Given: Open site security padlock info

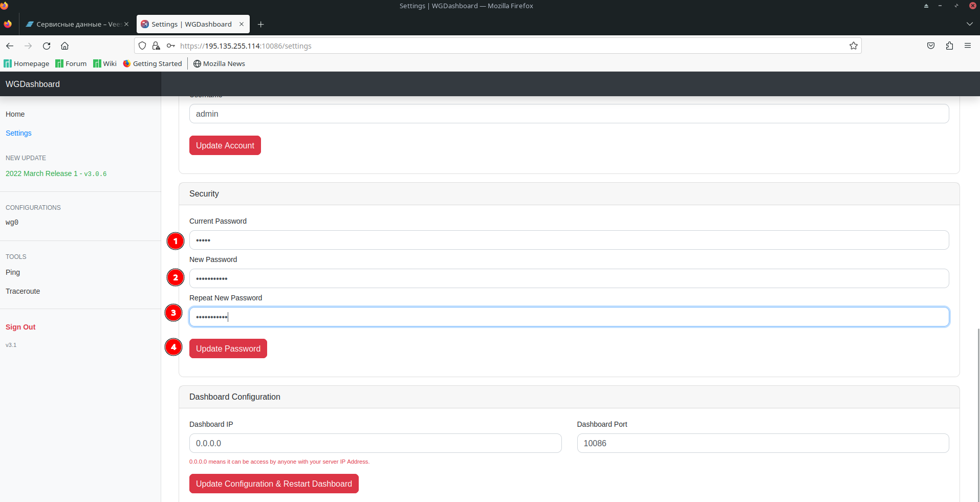Looking at the screenshot, I should click(x=156, y=46).
